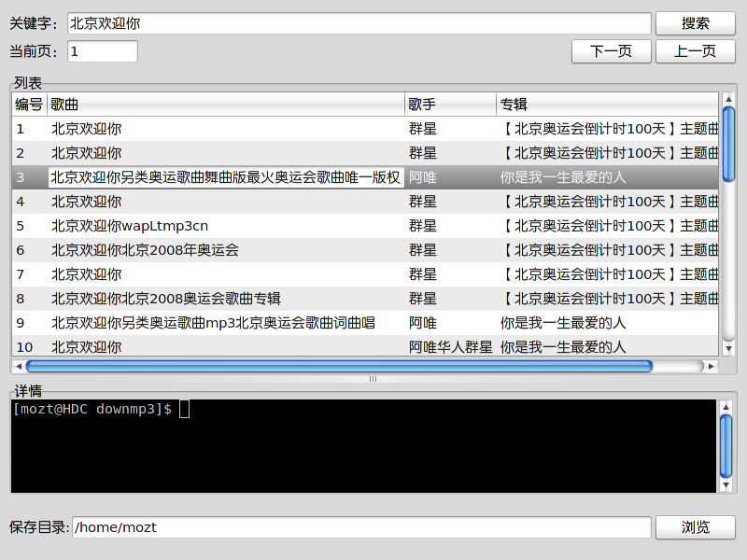The width and height of the screenshot is (747, 560).
Task: Click the list vertical scrollbar thumb
Action: click(x=728, y=145)
